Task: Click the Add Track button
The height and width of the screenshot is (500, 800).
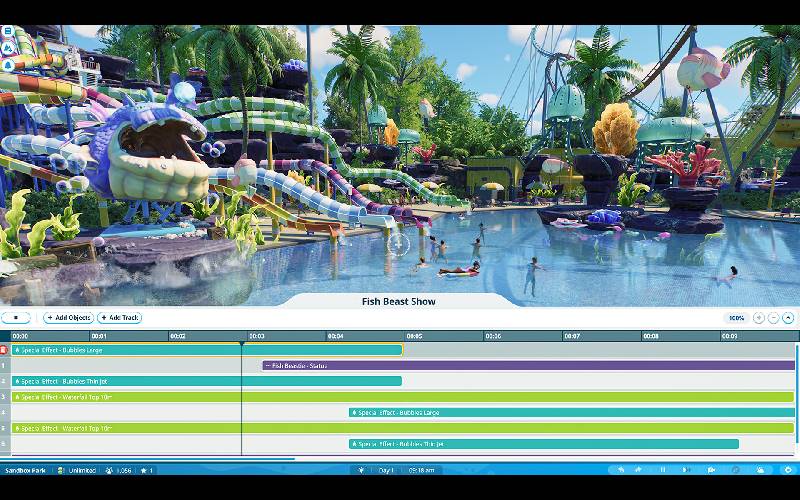Action: [119, 318]
